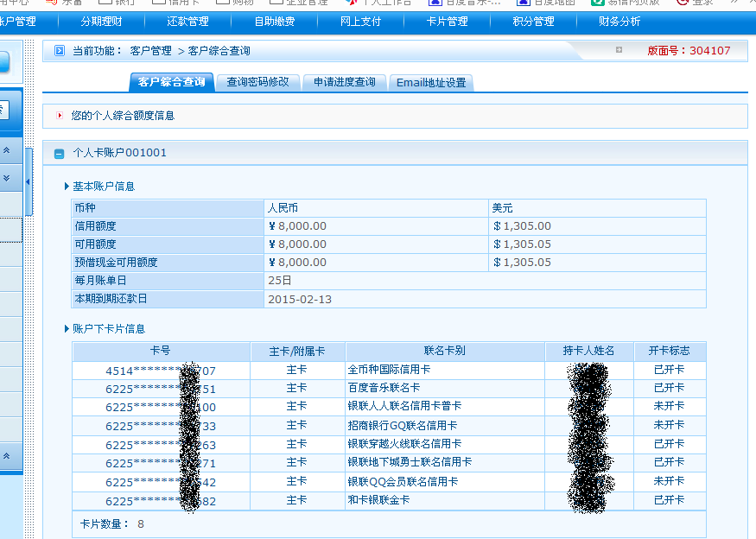756x539 pixels.
Task: Toggle the 账户下卡片信息 triangle
Action: pyautogui.click(x=67, y=329)
